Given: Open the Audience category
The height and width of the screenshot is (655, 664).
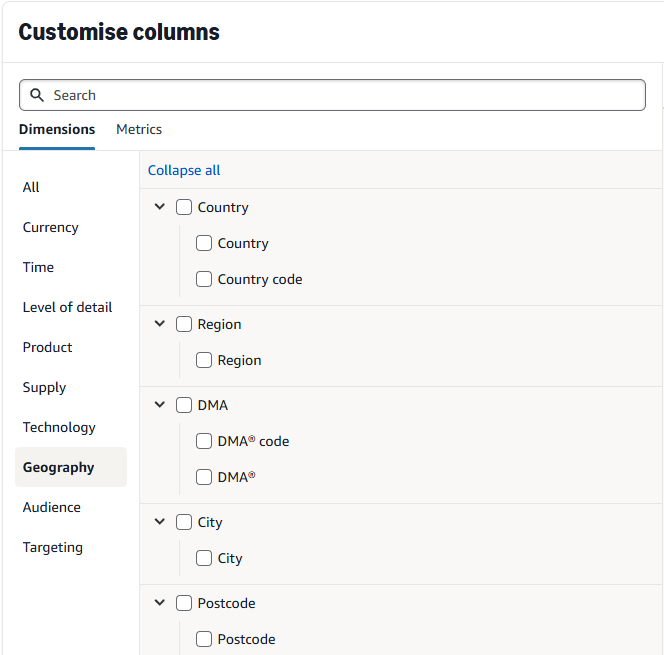Looking at the screenshot, I should [52, 507].
